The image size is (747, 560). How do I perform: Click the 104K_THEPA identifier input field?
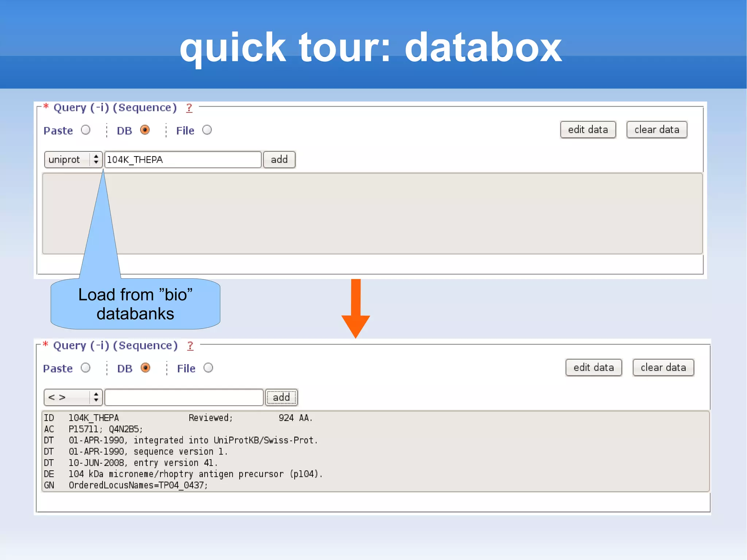(183, 160)
